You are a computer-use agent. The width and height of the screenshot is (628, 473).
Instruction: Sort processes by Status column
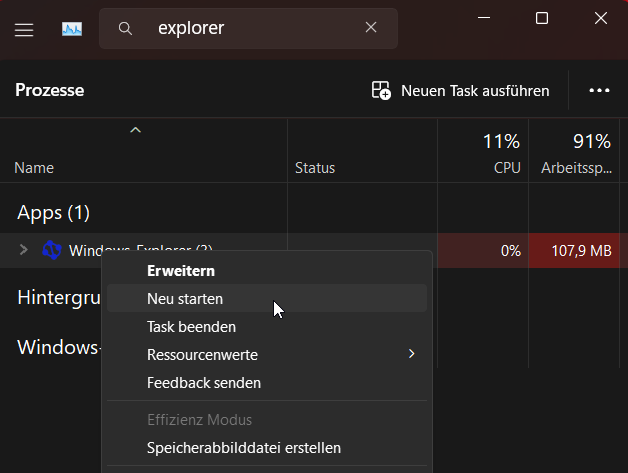coord(315,167)
